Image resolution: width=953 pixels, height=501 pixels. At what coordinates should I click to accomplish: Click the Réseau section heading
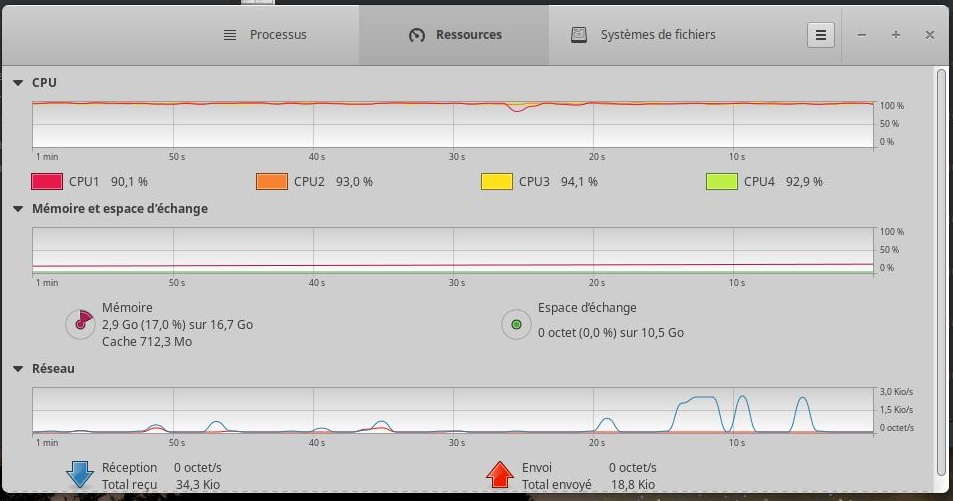[53, 368]
